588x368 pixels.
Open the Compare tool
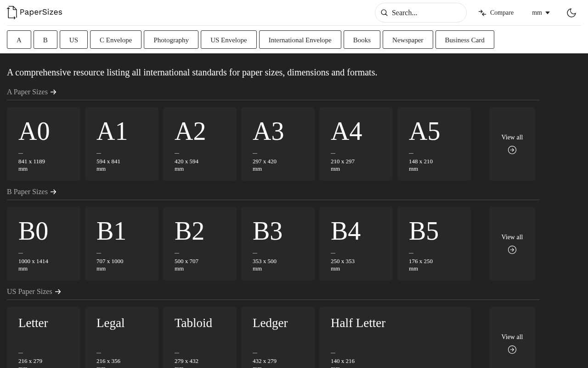click(x=496, y=12)
